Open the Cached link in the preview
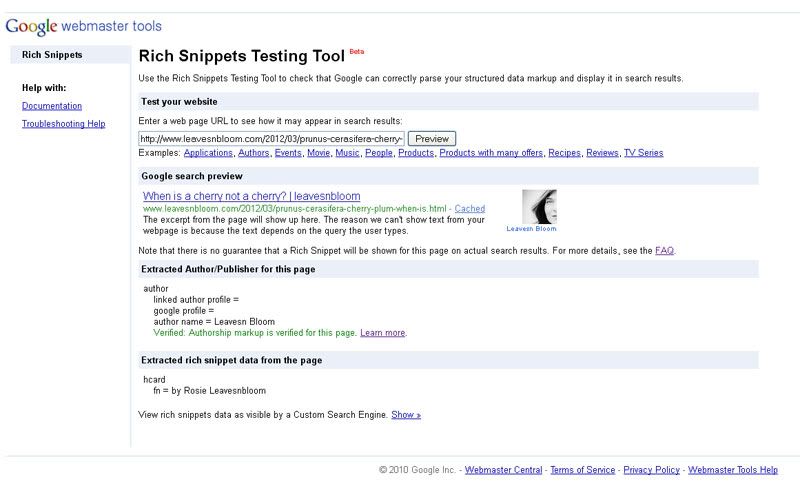 point(469,209)
